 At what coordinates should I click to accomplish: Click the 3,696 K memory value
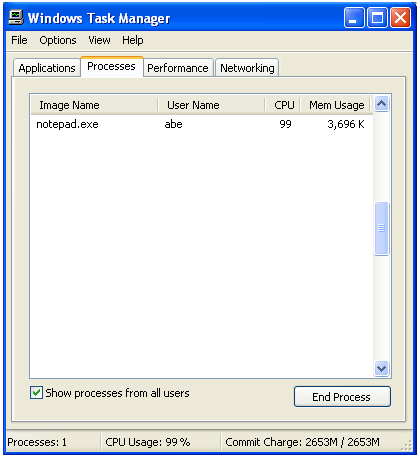tap(346, 124)
